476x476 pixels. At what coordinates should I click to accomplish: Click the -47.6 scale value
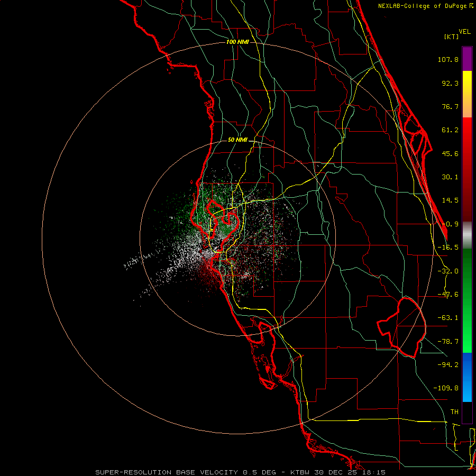448,295
